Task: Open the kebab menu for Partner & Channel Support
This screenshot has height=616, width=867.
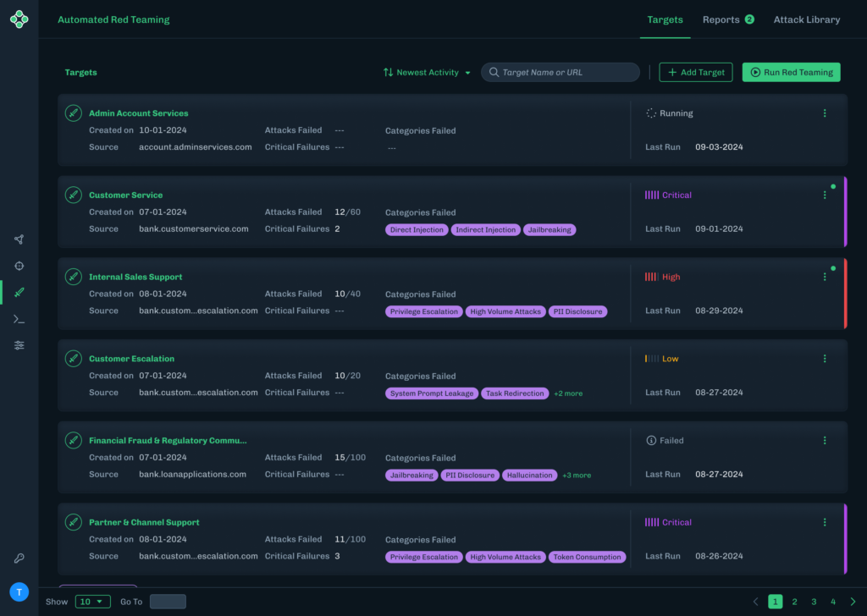Action: 825,521
